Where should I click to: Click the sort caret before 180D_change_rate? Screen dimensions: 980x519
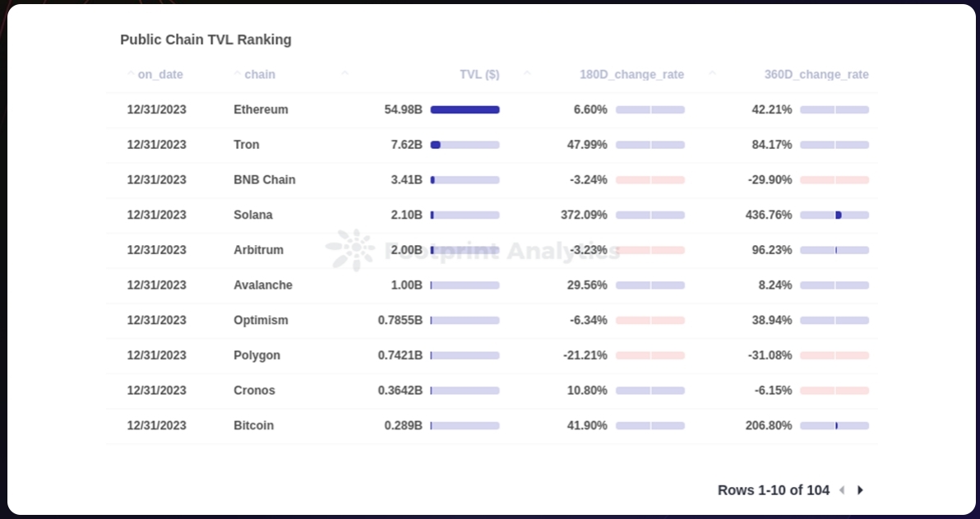527,74
